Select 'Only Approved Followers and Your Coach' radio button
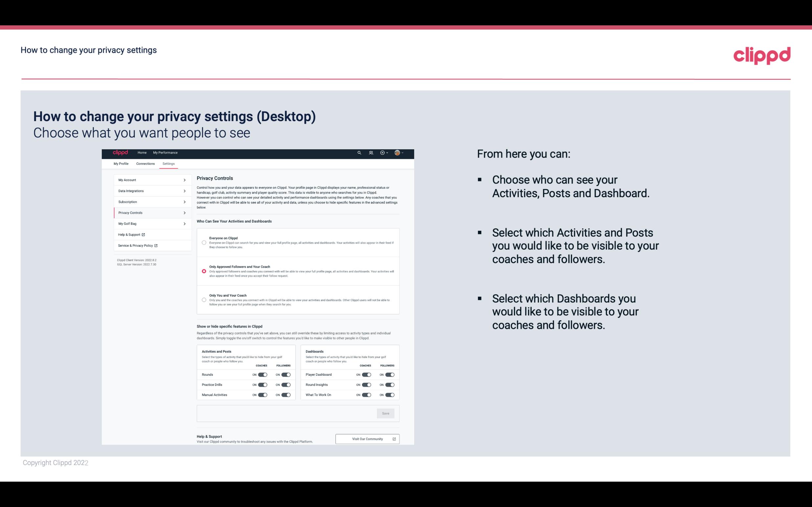The width and height of the screenshot is (812, 507). (x=204, y=271)
